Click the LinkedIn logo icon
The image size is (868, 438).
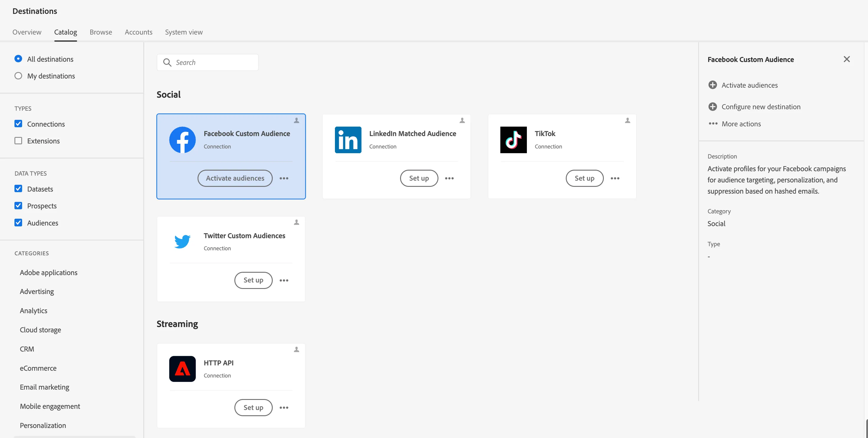pyautogui.click(x=348, y=140)
